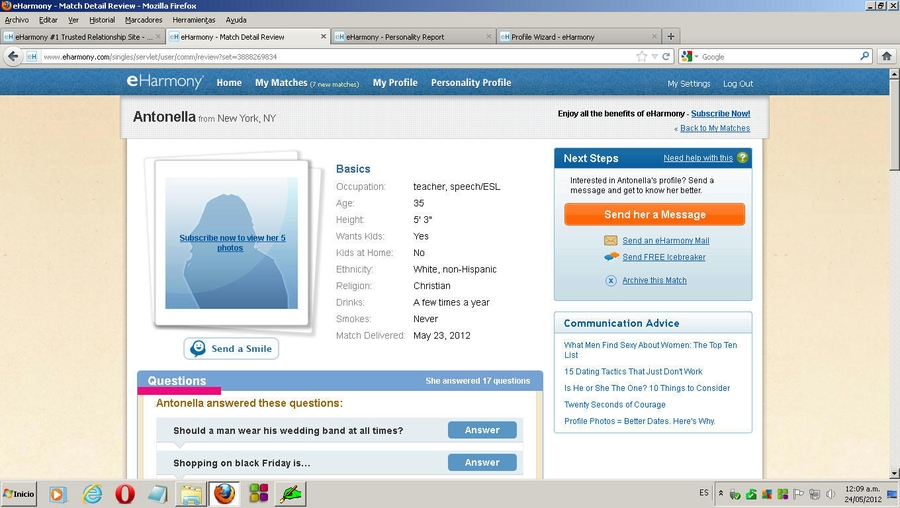Open the Historial menu
Image resolution: width=900 pixels, height=508 pixels.
102,20
